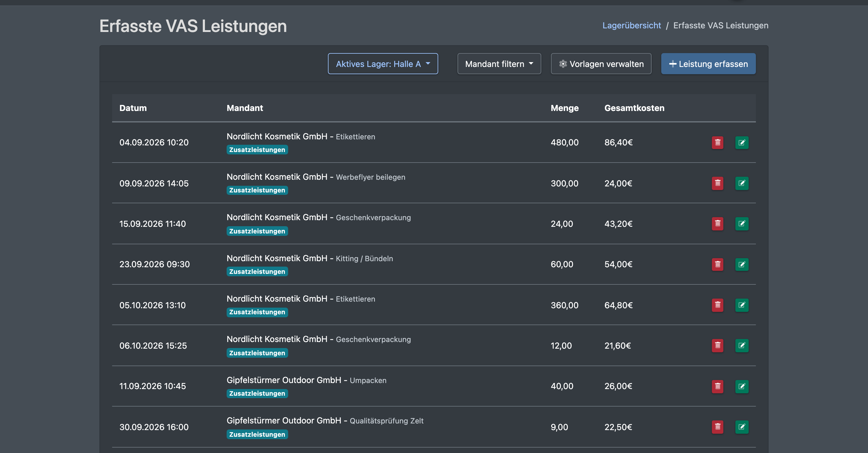Edit the 05.10.2026 Etikettieren entry

tap(742, 305)
